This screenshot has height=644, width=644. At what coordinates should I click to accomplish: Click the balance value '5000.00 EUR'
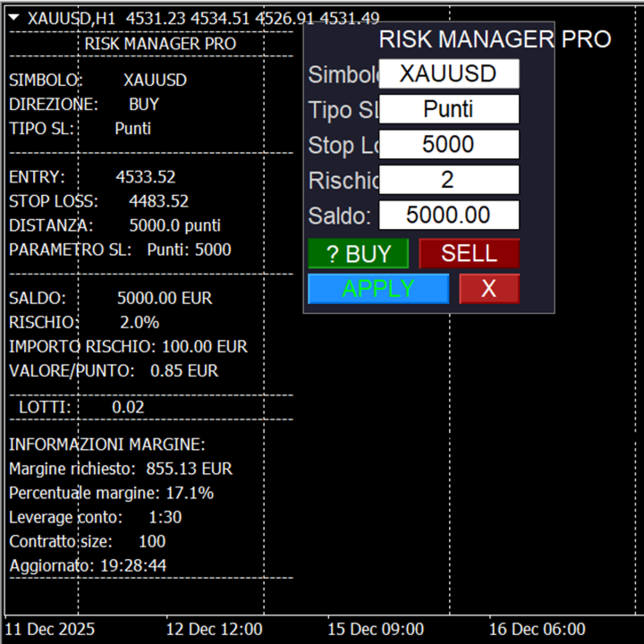tap(165, 298)
